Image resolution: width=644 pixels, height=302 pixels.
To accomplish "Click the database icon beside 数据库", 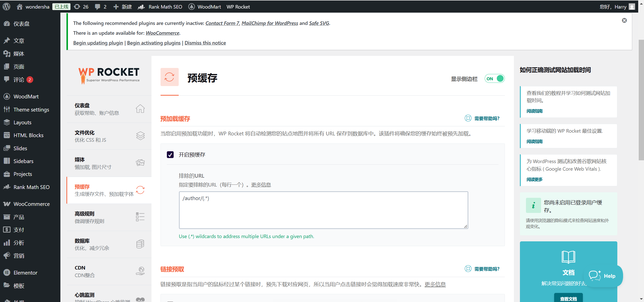I will [x=140, y=244].
